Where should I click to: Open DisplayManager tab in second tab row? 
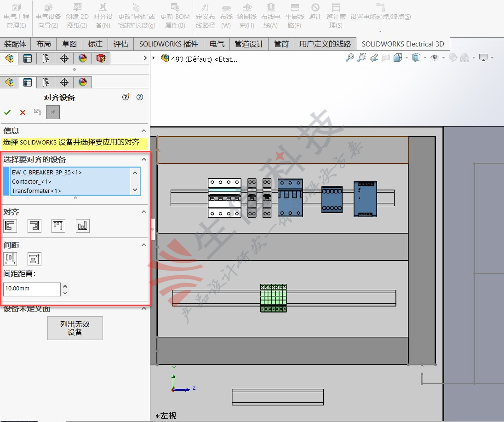(x=83, y=82)
